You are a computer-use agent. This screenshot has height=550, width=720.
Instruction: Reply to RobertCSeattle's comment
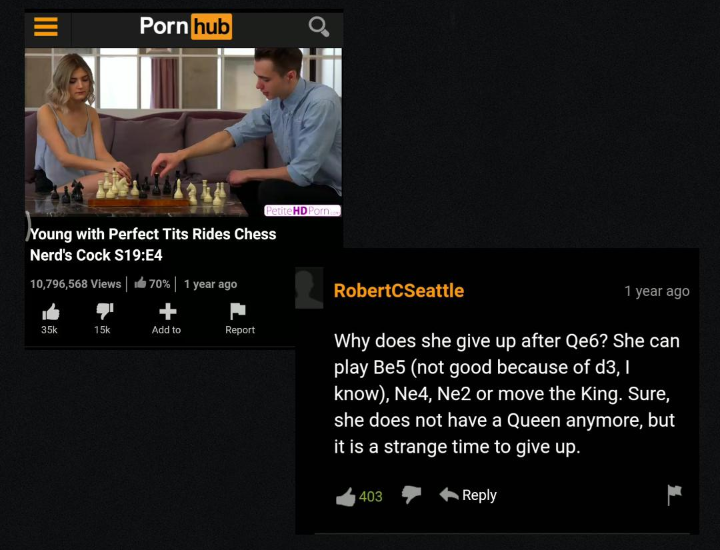coord(468,495)
